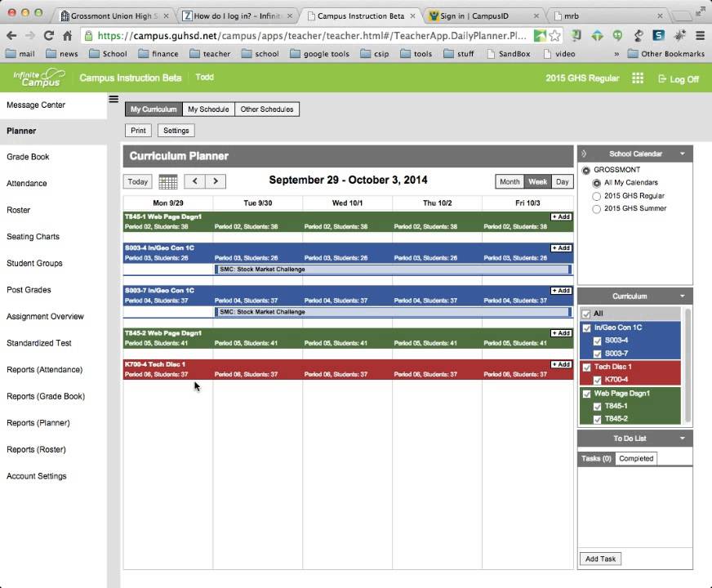Go to the previous week arrow

point(195,181)
